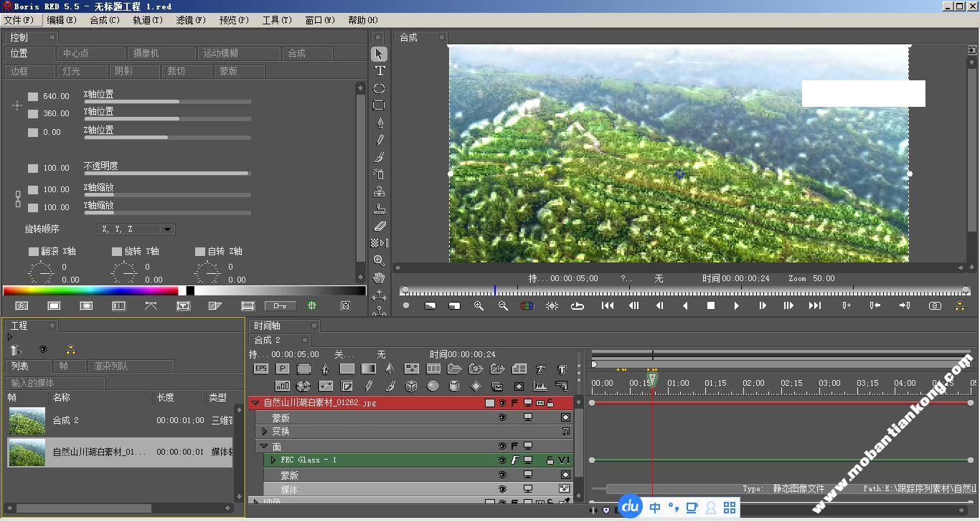980x522 pixels.
Task: Add a sphere shape in timeline toolbar
Action: coord(433,386)
